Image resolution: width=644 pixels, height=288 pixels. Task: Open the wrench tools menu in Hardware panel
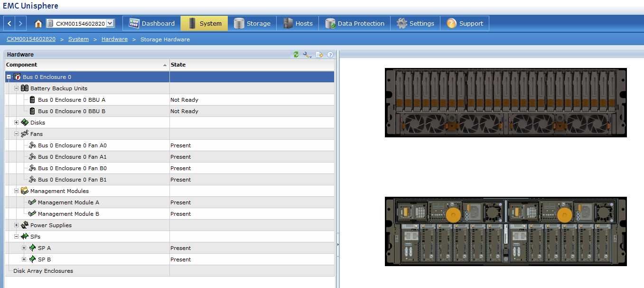point(308,55)
